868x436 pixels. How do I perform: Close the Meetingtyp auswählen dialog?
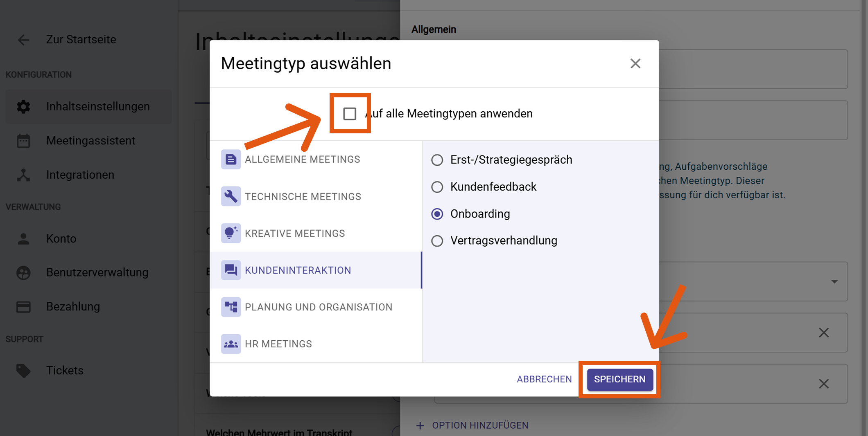point(635,63)
